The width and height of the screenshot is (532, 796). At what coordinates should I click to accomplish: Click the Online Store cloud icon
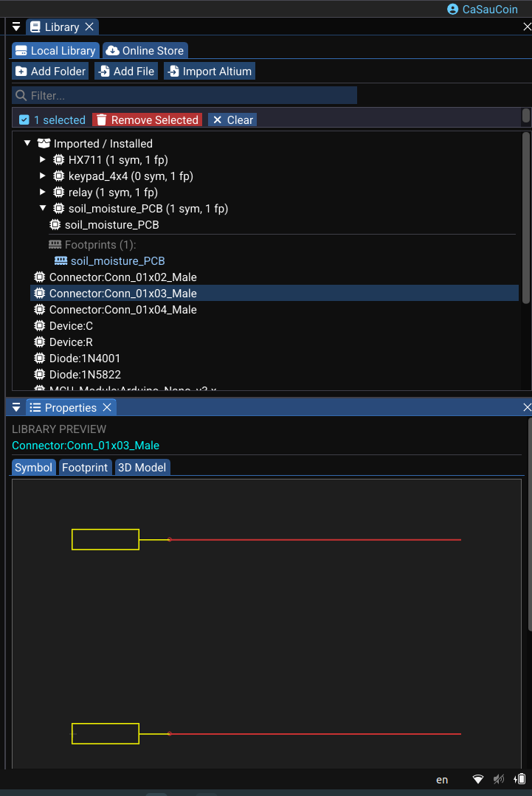tap(112, 51)
